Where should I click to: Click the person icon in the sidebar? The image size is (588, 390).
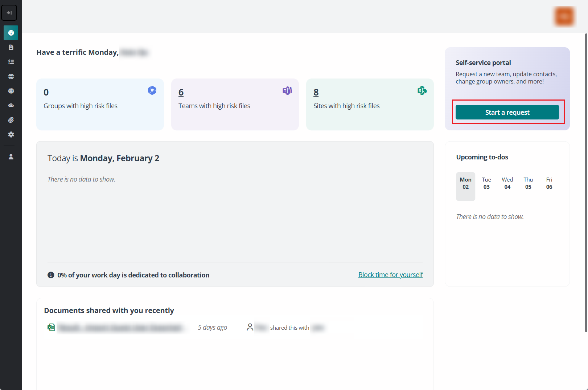11,157
